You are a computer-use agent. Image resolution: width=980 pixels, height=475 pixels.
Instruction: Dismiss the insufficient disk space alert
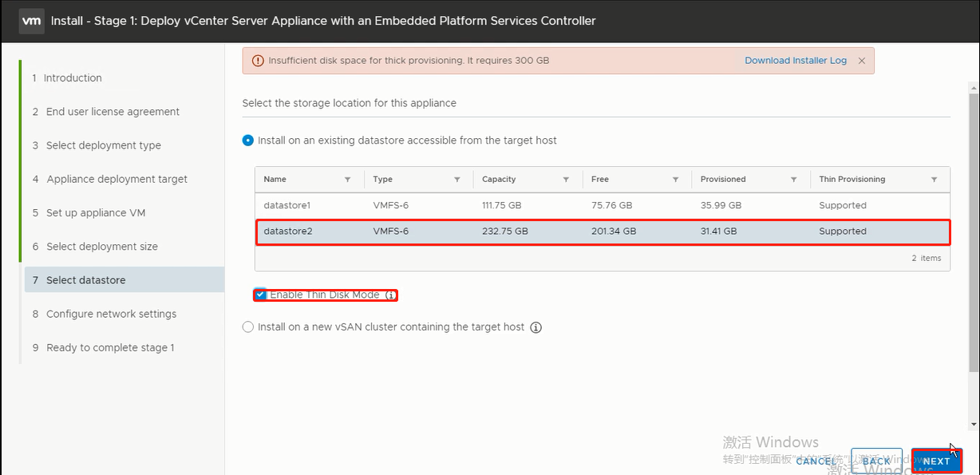click(862, 61)
